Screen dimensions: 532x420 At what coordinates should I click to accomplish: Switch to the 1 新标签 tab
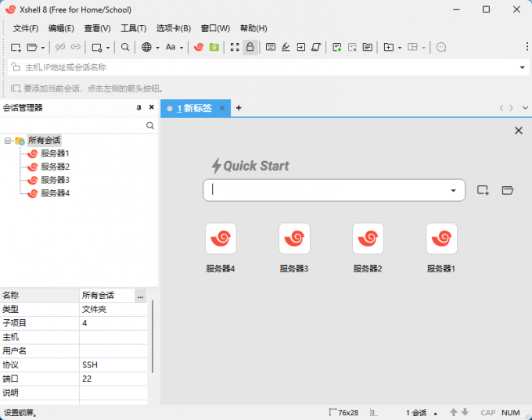pos(194,108)
